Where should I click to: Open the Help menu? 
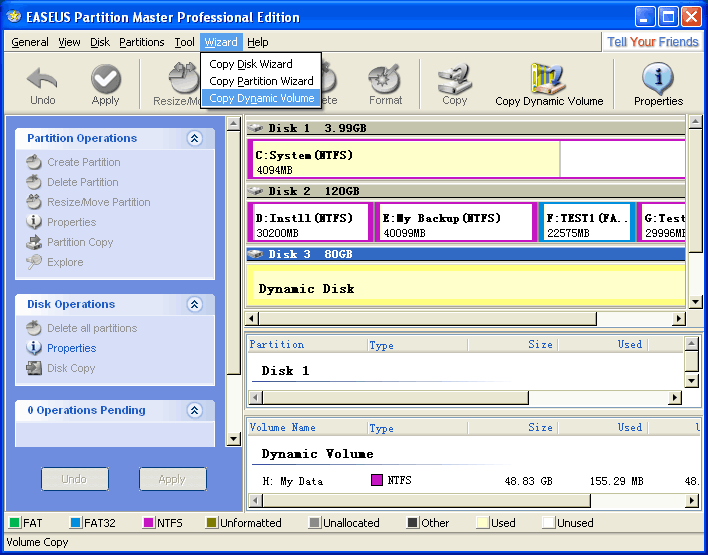click(258, 42)
